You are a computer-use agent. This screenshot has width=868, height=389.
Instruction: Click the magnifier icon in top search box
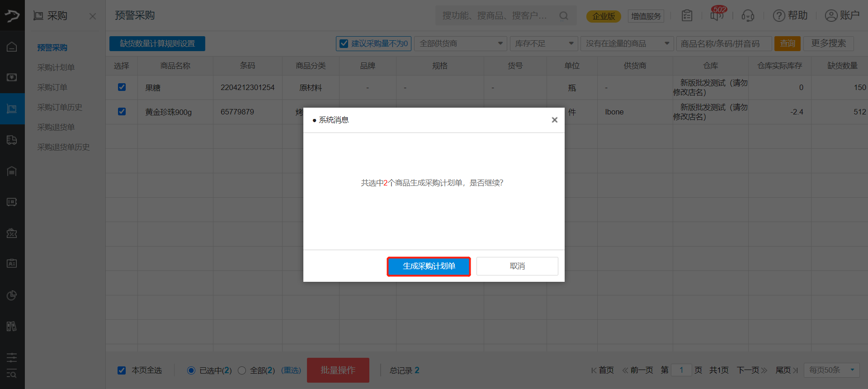pos(564,16)
